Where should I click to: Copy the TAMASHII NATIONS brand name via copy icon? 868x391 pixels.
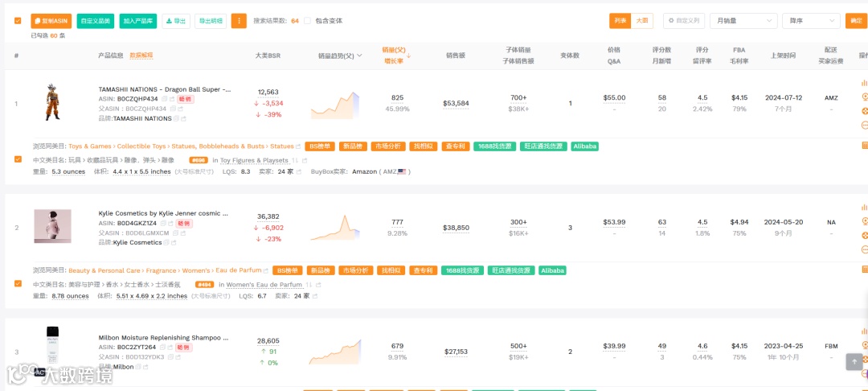176,118
